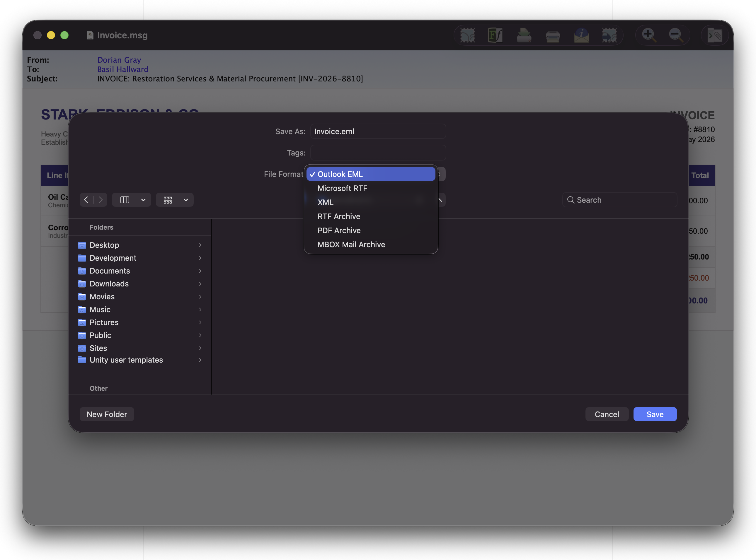Click the Movies folder icon
This screenshot has height=560, width=756.
(x=82, y=297)
